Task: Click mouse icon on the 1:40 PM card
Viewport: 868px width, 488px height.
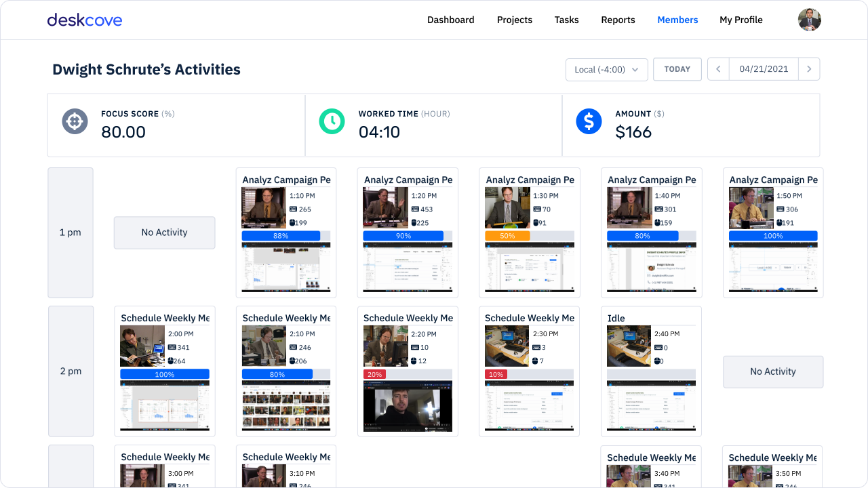Action: tap(658, 222)
